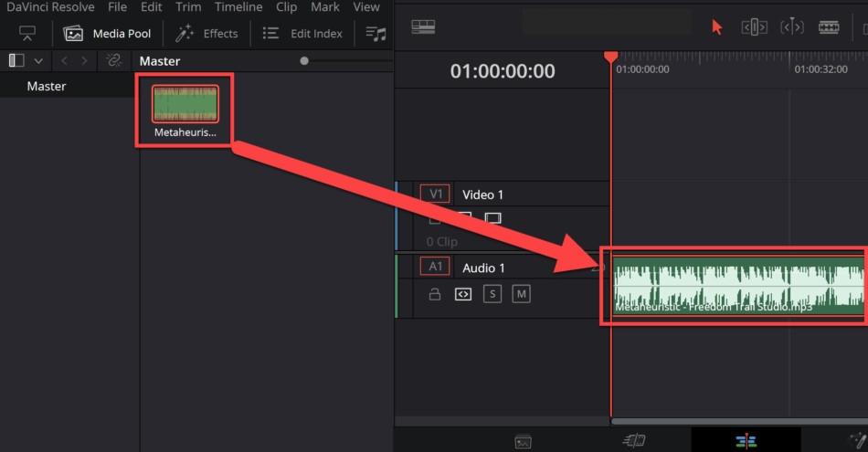Open the Mark menu

(x=325, y=7)
